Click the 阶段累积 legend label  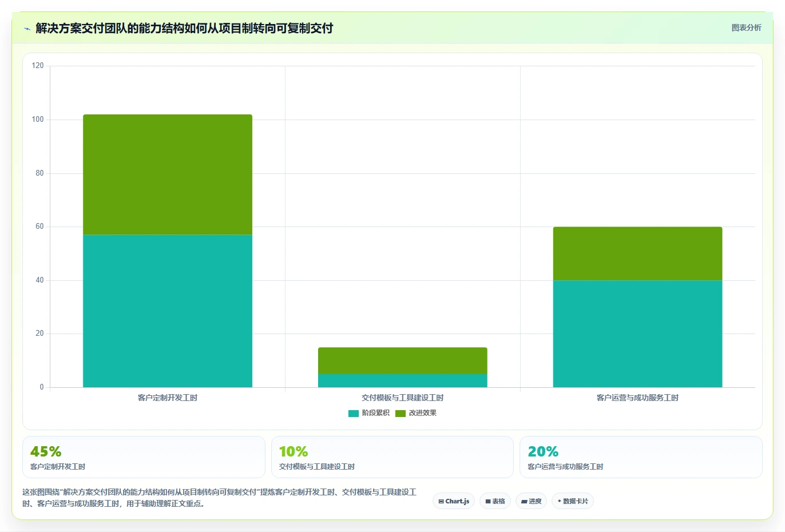(x=375, y=413)
